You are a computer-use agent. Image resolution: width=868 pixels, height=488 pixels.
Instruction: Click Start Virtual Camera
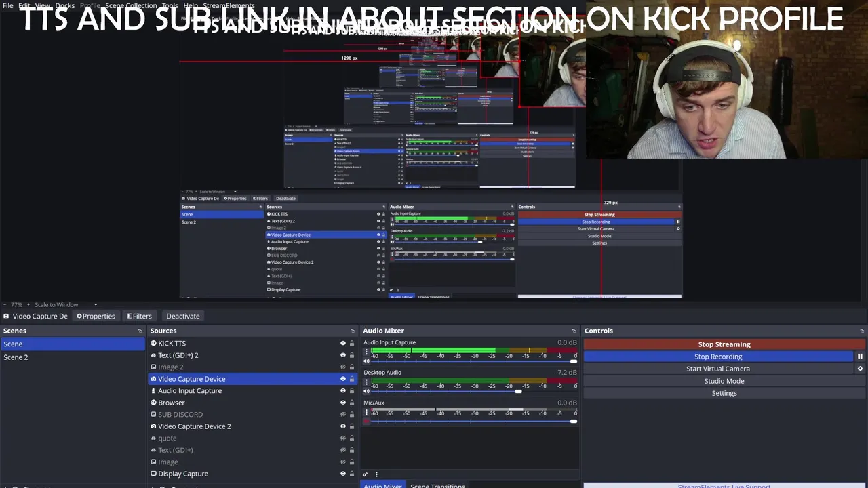tap(718, 369)
